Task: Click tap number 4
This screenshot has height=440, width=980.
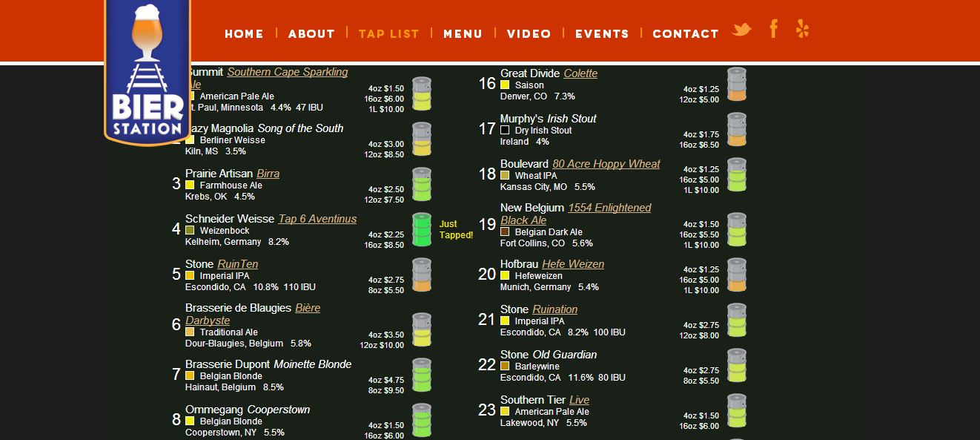Action: 176,229
